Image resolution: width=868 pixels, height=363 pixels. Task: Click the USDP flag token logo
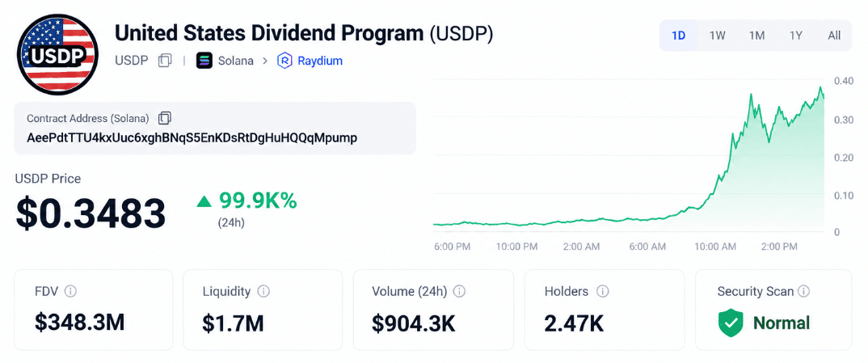pos(57,55)
